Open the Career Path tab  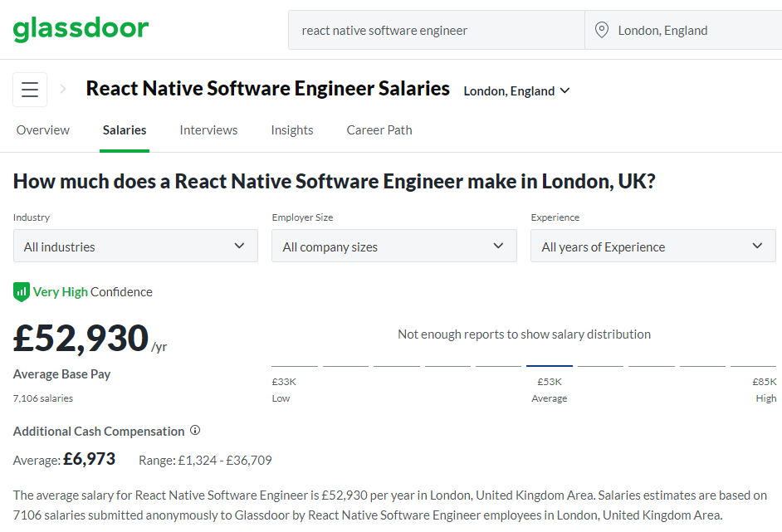(379, 130)
